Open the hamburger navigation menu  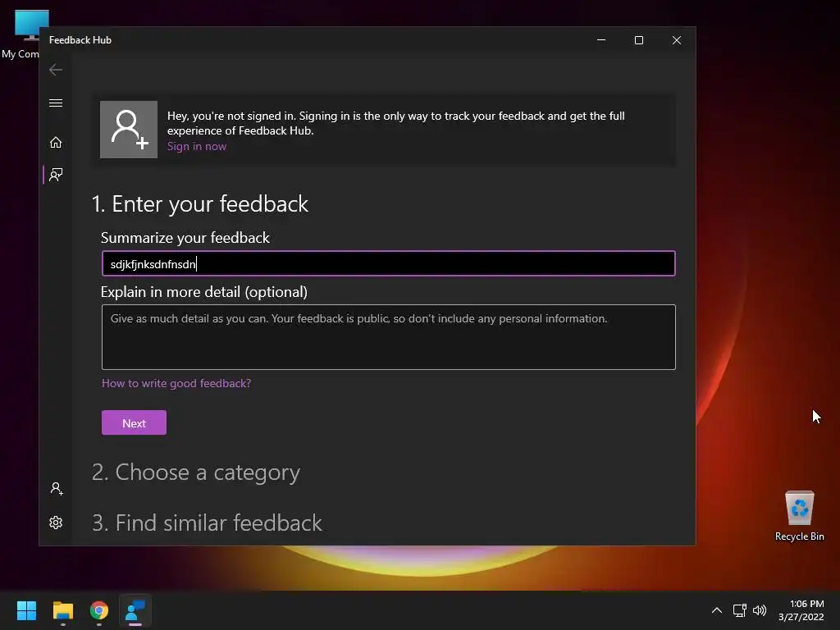(56, 103)
